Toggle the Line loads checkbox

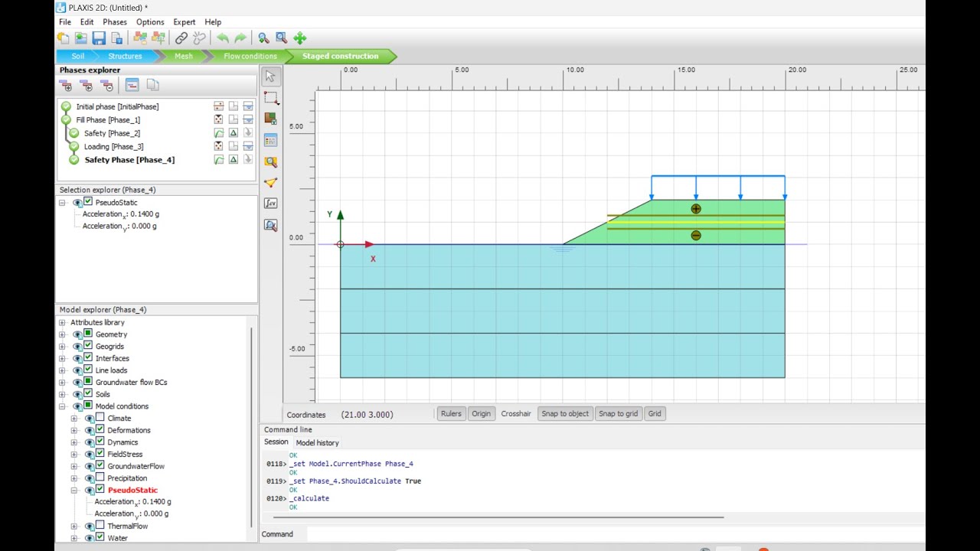88,370
